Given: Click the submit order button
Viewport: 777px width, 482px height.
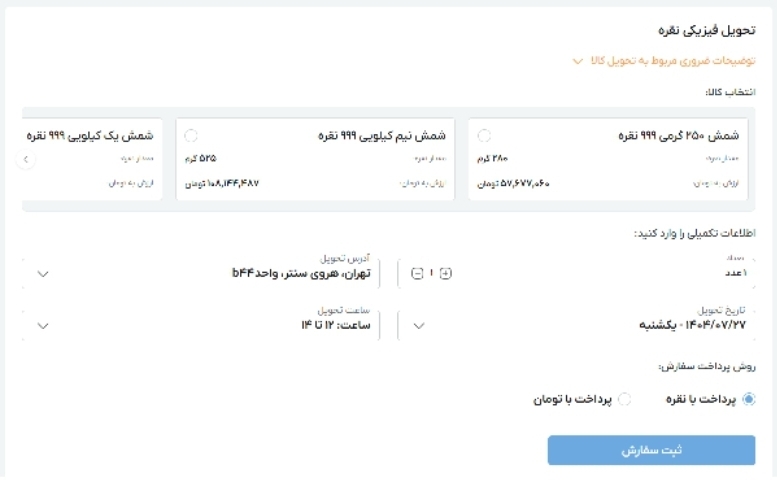Looking at the screenshot, I should (x=651, y=450).
